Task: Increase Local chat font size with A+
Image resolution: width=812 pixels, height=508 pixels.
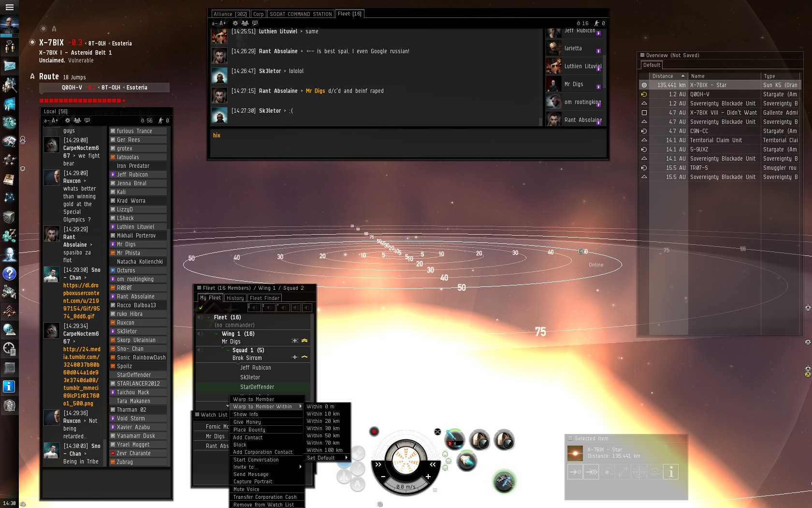Action: tap(55, 120)
